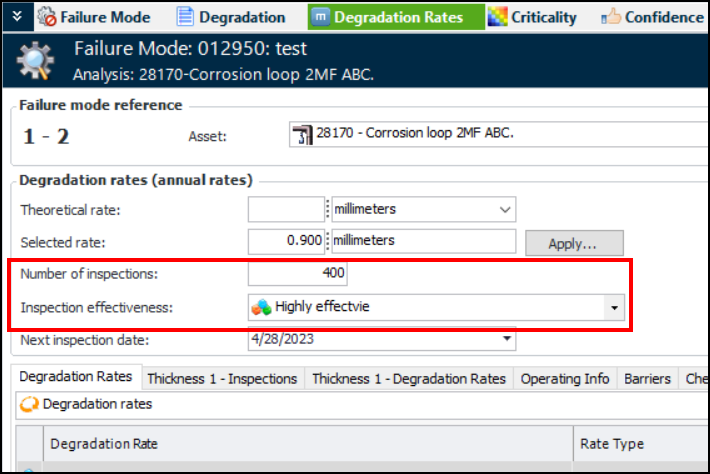Click the failure mode gear header icon
Image resolution: width=710 pixels, height=474 pixels.
coord(36,61)
